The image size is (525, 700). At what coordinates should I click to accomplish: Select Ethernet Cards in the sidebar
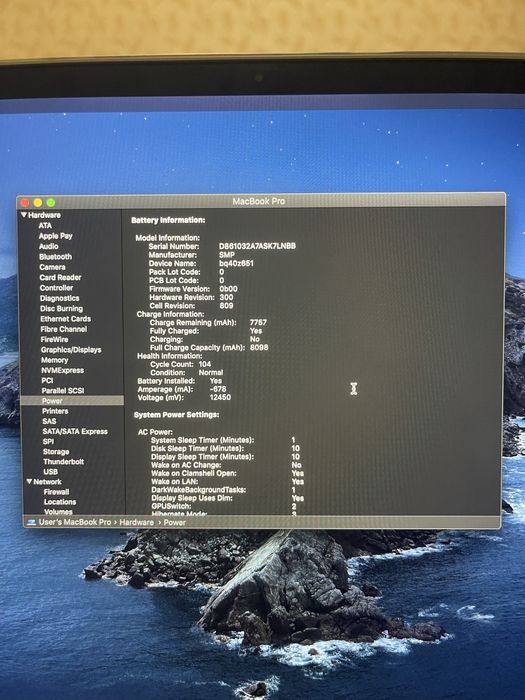(66, 319)
